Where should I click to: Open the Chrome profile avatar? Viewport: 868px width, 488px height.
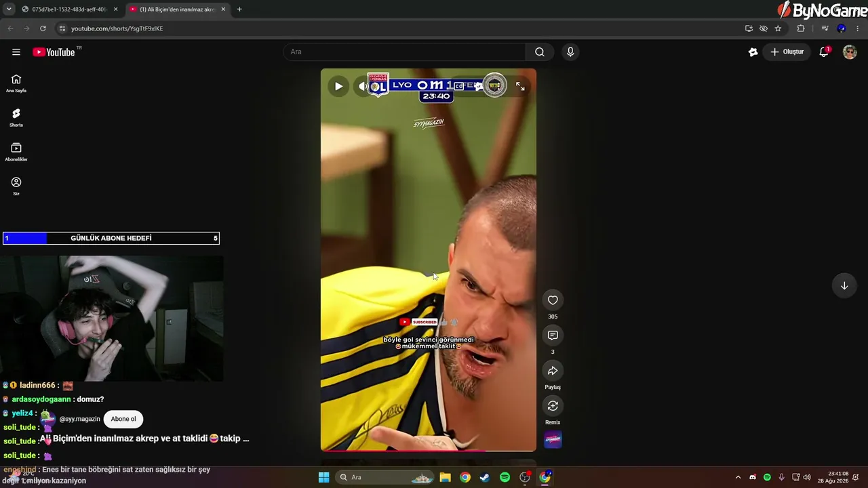[x=842, y=28]
